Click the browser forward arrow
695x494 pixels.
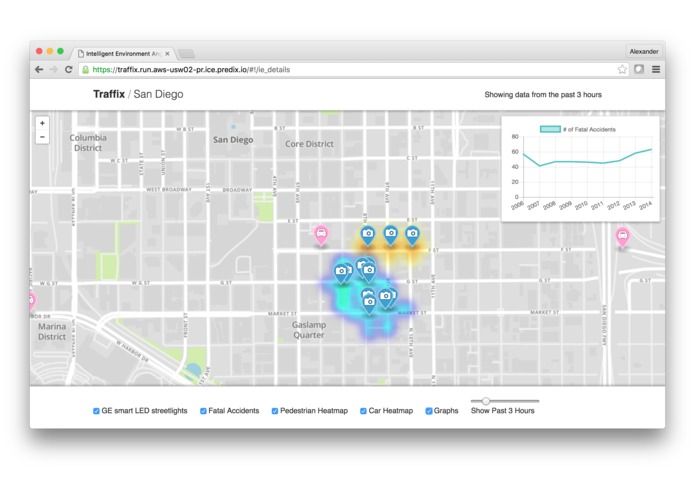(x=54, y=70)
